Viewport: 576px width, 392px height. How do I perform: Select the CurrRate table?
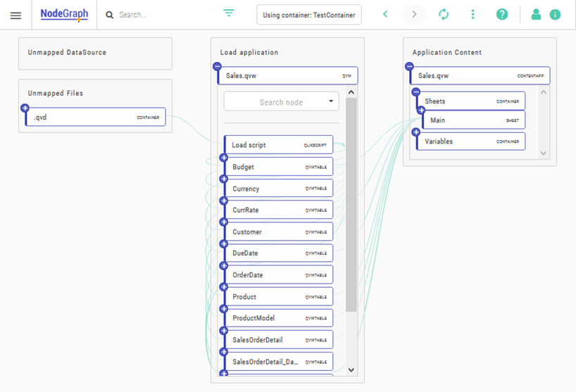coord(279,210)
